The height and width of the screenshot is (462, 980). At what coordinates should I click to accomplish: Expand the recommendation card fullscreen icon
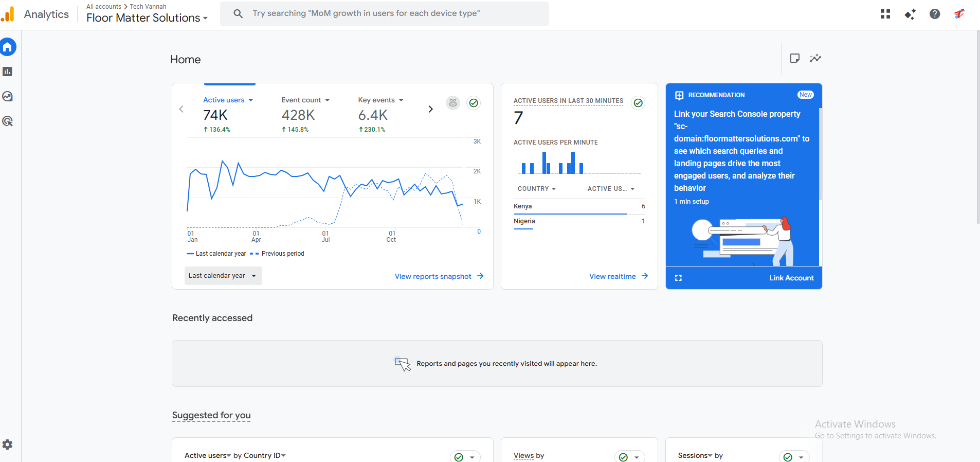[678, 278]
